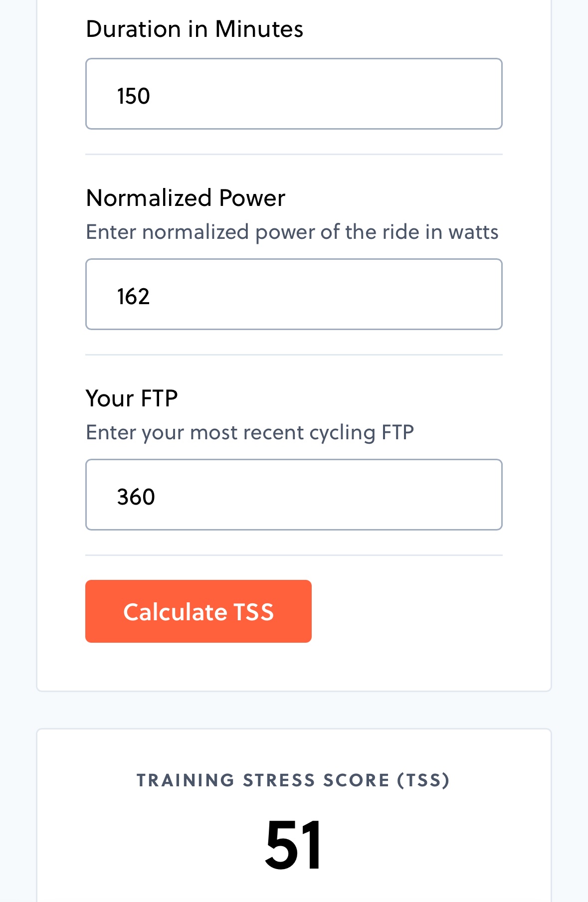Screen dimensions: 588x902
Task: Click the TSS result value 51
Action: pos(293,846)
